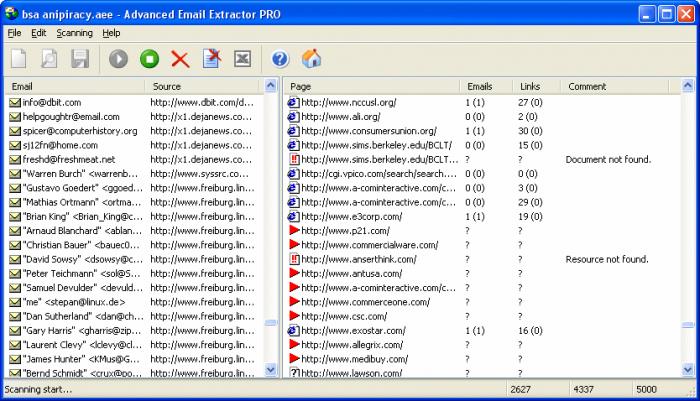Click the Save floppy disk icon
700x401 pixels.
tap(80, 59)
